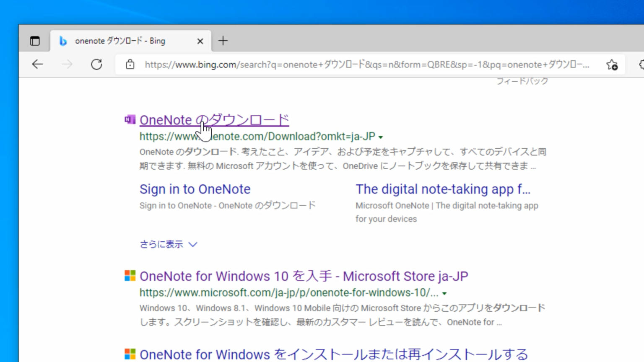Click Sign in to OneNote - OneNote のダウンロード description
Screen dimensions: 644x362
227,205
